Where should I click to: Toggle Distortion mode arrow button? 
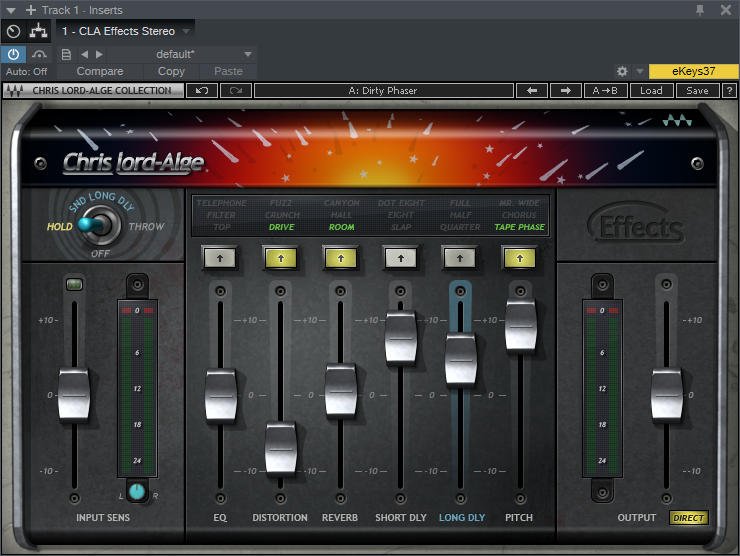point(281,258)
